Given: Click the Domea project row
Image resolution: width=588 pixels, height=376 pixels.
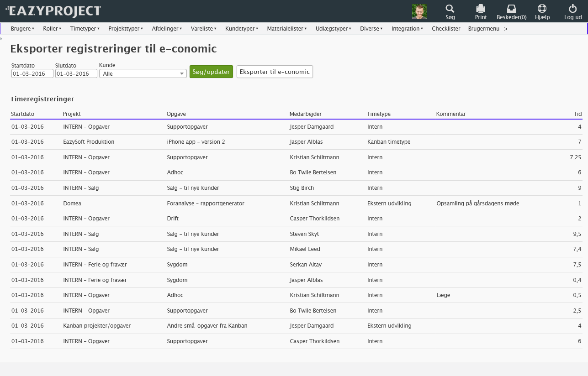Looking at the screenshot, I should pos(72,204).
